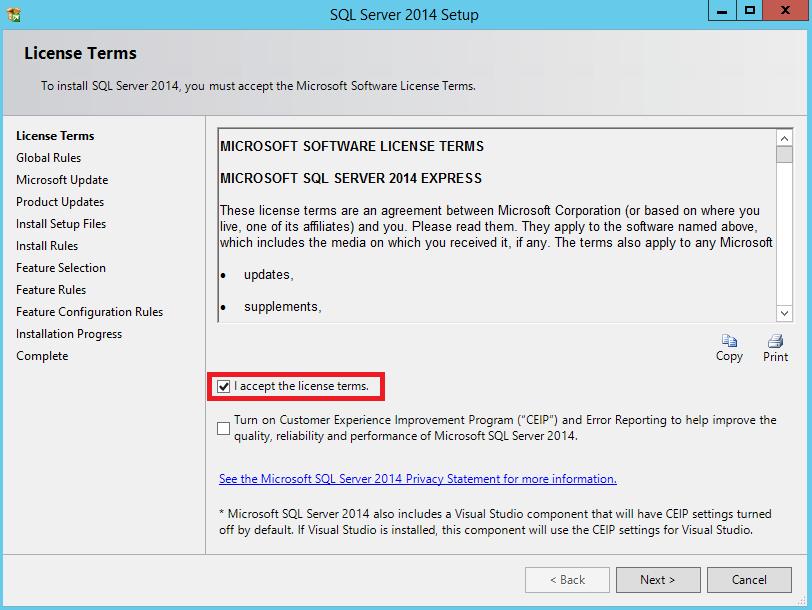This screenshot has height=610, width=812.
Task: Enable the CEIP and Error Reporting checkbox
Action: coord(223,428)
